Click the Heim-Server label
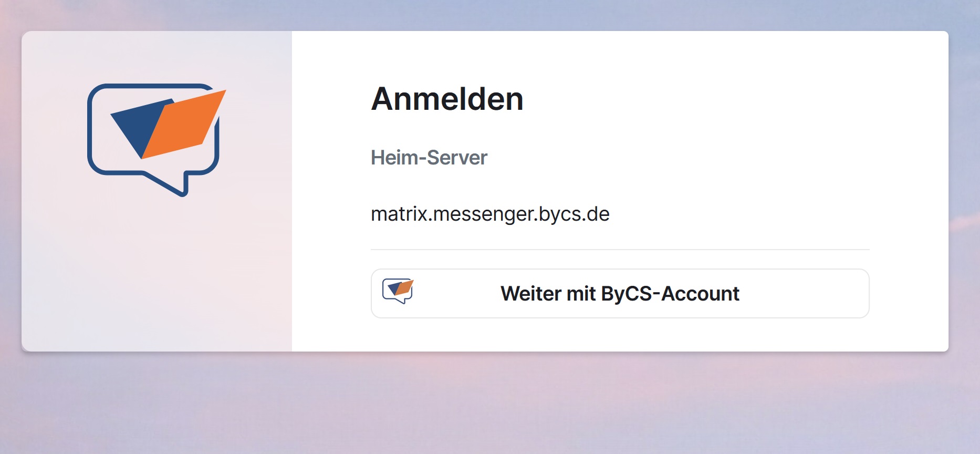Screen dimensions: 980x454 pos(429,158)
